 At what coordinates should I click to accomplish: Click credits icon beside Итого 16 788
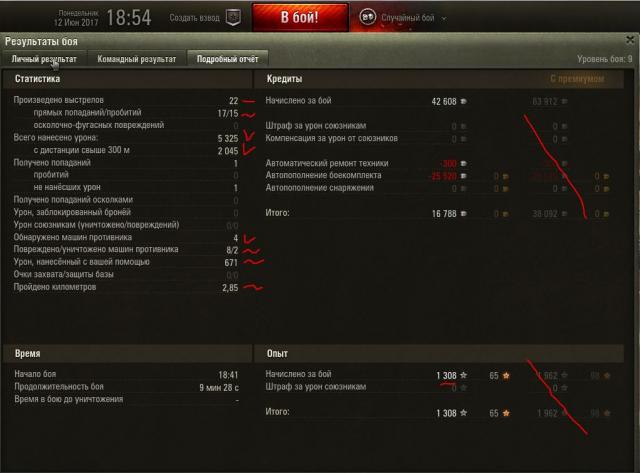click(x=463, y=213)
